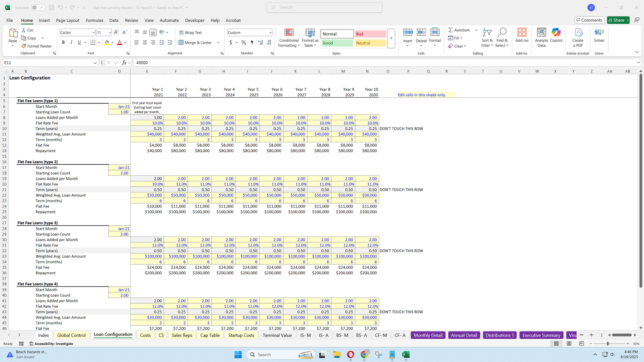Open Sort & Filter in Editing group
The height and width of the screenshot is (362, 644).
coord(487,38)
